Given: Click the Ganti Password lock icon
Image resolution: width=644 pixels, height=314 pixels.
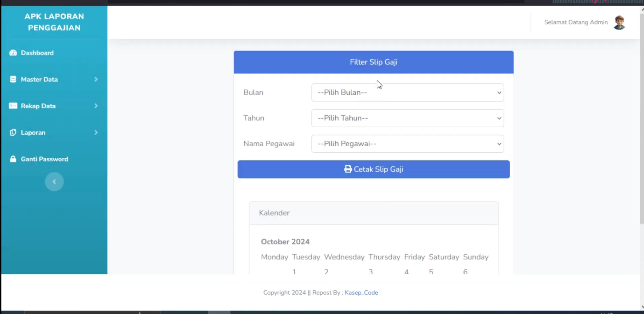Looking at the screenshot, I should [13, 159].
